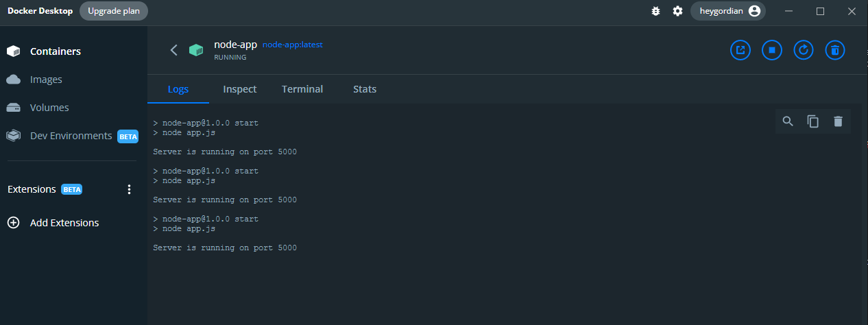868x325 pixels.
Task: Restart the node-app container
Action: pyautogui.click(x=804, y=50)
